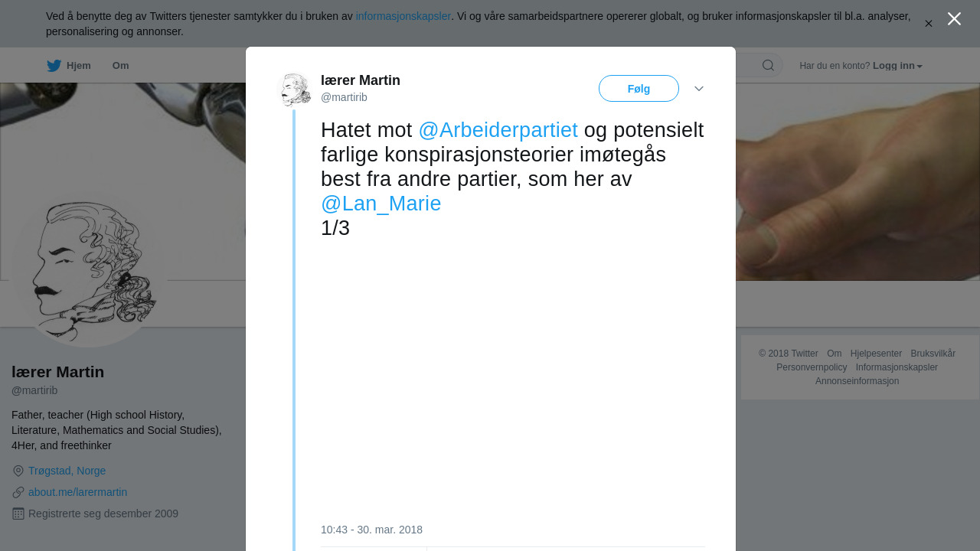Expand the Logg inn dropdown
Screen dimensions: 980x551
pos(897,66)
